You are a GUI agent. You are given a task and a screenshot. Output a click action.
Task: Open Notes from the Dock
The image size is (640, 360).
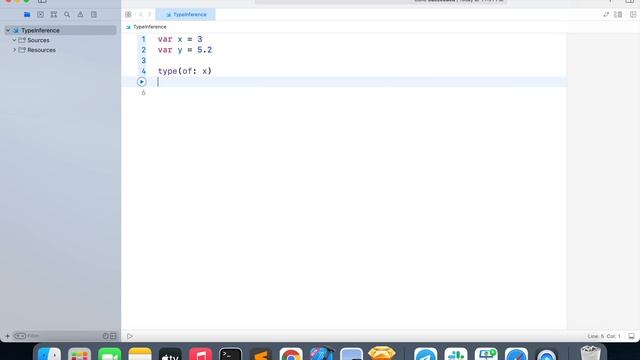click(x=140, y=353)
